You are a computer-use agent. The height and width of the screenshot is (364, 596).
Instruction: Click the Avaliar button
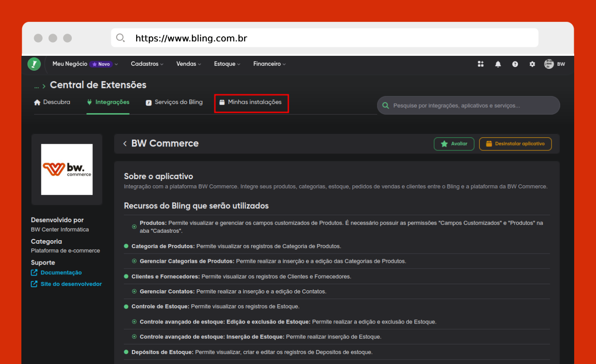[x=454, y=144]
